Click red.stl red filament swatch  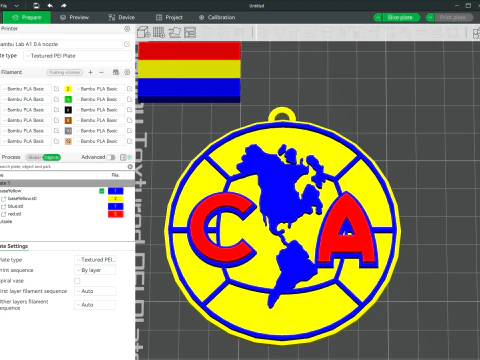pos(116,214)
